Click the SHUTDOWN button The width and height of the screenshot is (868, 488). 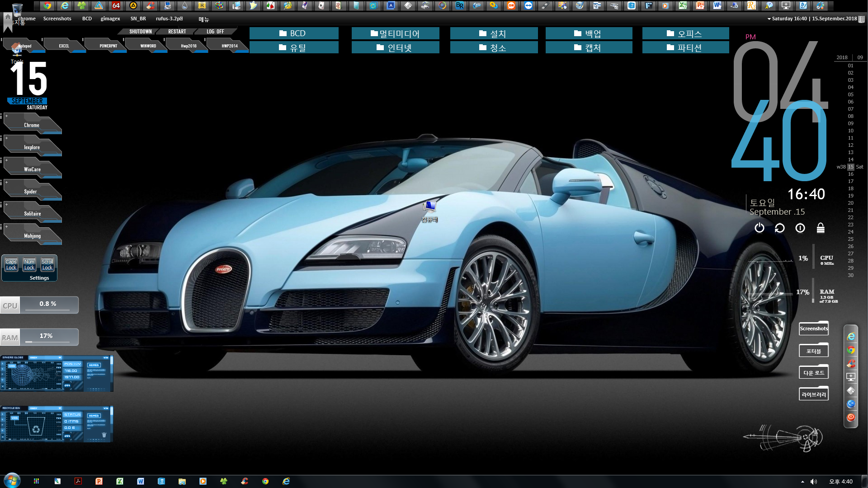coord(140,32)
